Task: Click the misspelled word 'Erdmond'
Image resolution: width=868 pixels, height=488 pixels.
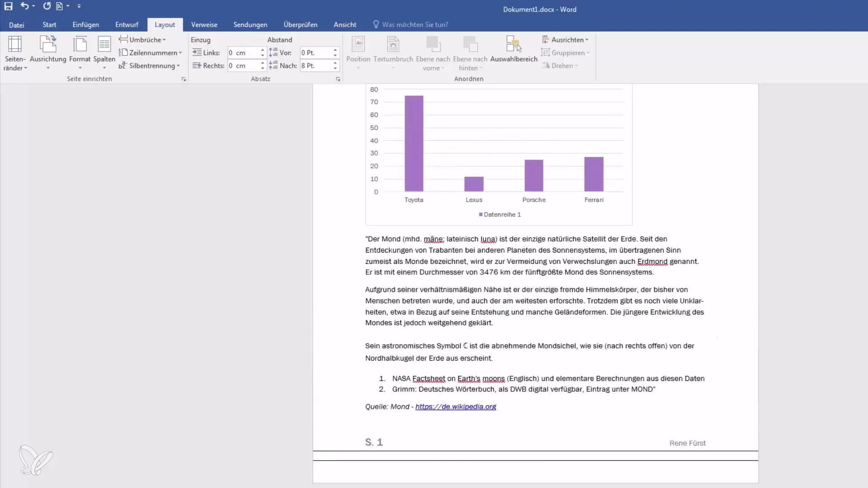Action: [x=652, y=262]
